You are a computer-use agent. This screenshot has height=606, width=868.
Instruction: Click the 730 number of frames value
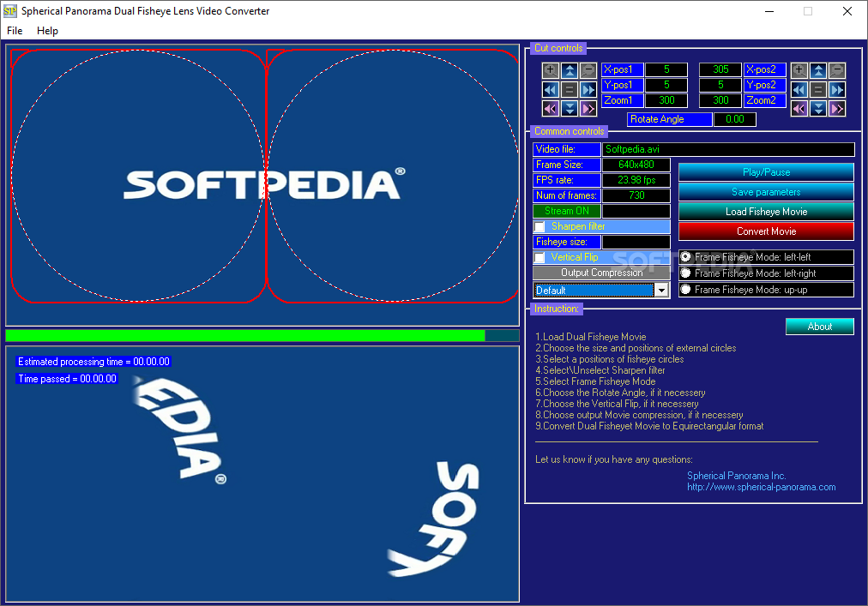click(636, 195)
